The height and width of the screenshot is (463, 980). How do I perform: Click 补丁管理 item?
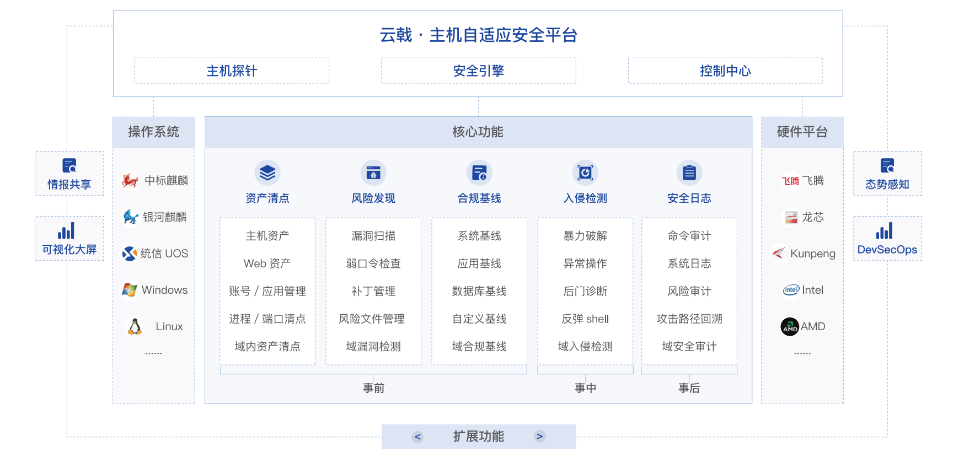coord(373,291)
